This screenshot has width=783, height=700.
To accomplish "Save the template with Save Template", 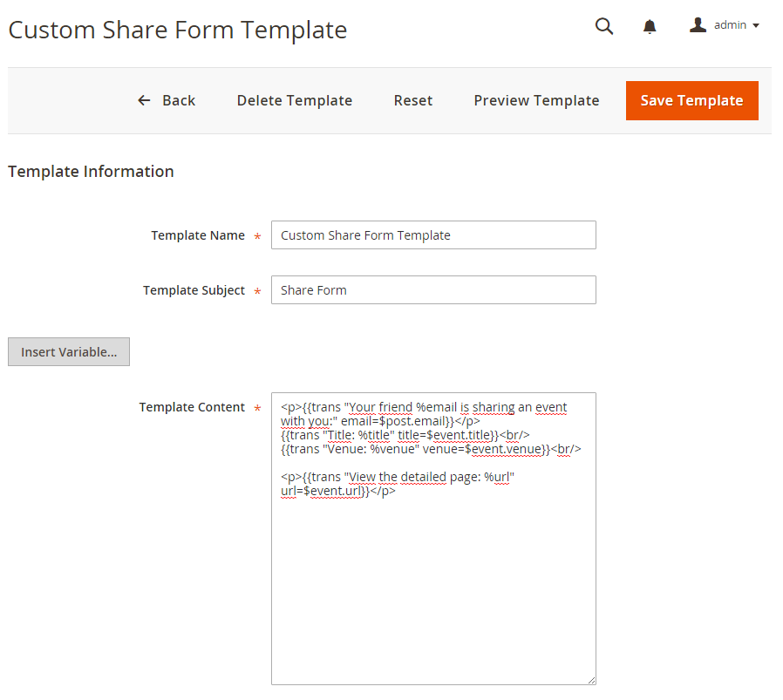I will point(691,100).
